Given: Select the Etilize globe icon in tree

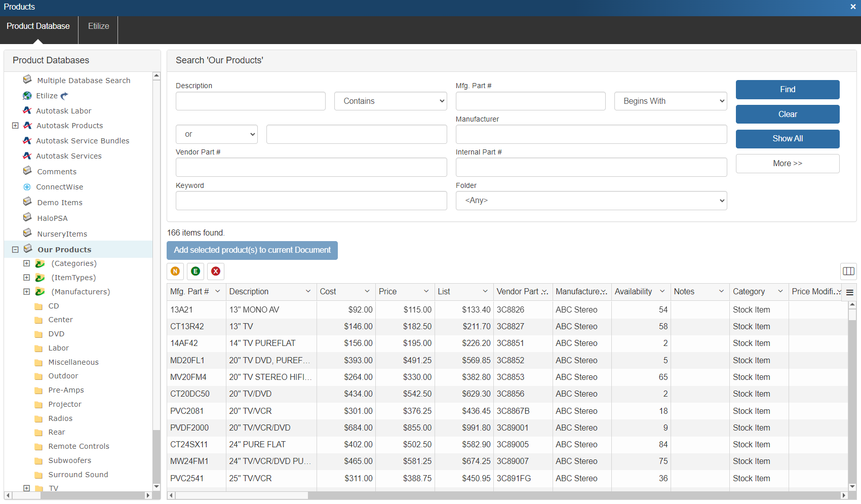Looking at the screenshot, I should (27, 96).
